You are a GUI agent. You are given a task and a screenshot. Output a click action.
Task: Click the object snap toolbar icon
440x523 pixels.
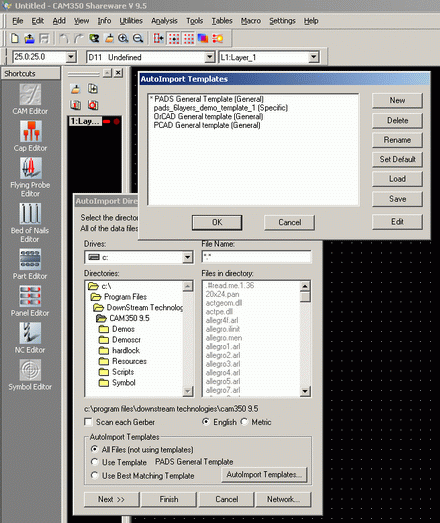(x=158, y=38)
